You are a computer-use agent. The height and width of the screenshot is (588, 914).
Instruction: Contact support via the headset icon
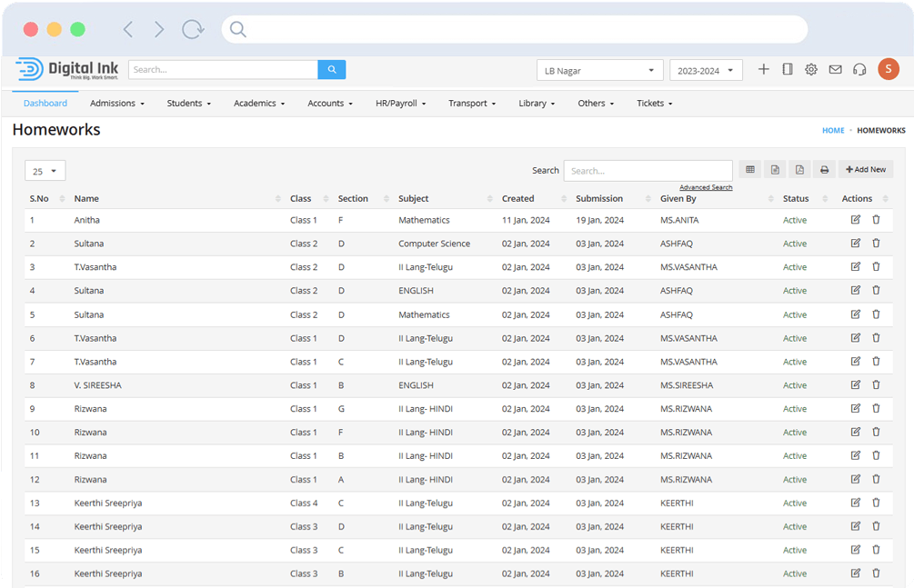click(859, 68)
